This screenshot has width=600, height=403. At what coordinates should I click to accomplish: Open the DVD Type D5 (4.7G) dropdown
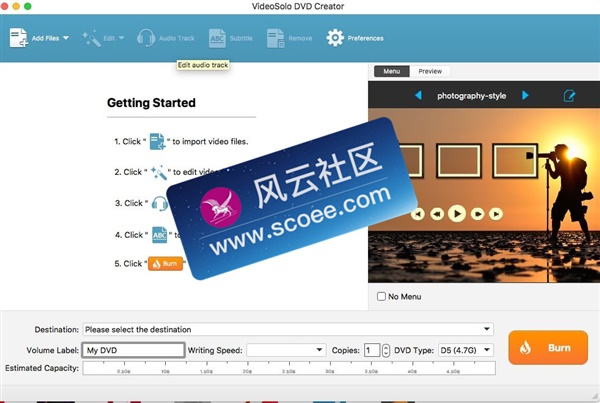(x=465, y=350)
